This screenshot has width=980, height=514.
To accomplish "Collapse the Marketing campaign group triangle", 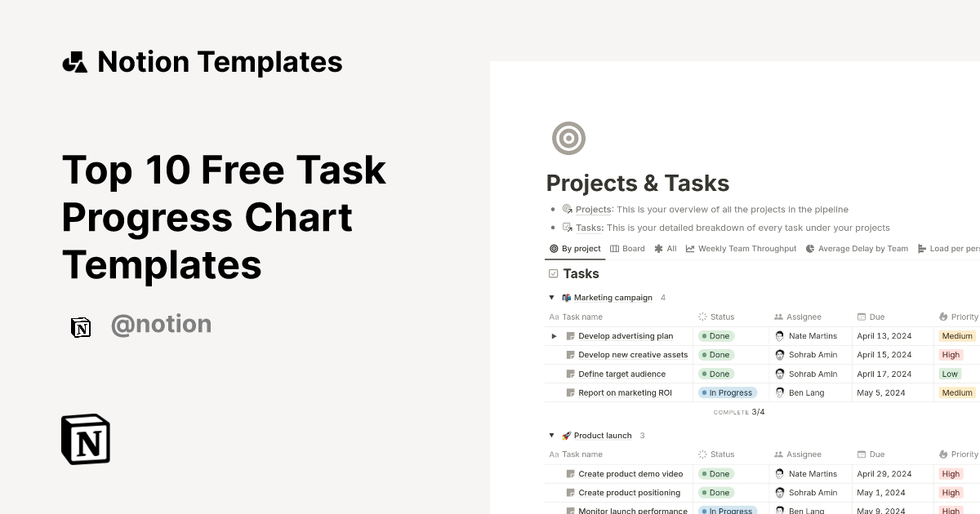I will point(551,297).
